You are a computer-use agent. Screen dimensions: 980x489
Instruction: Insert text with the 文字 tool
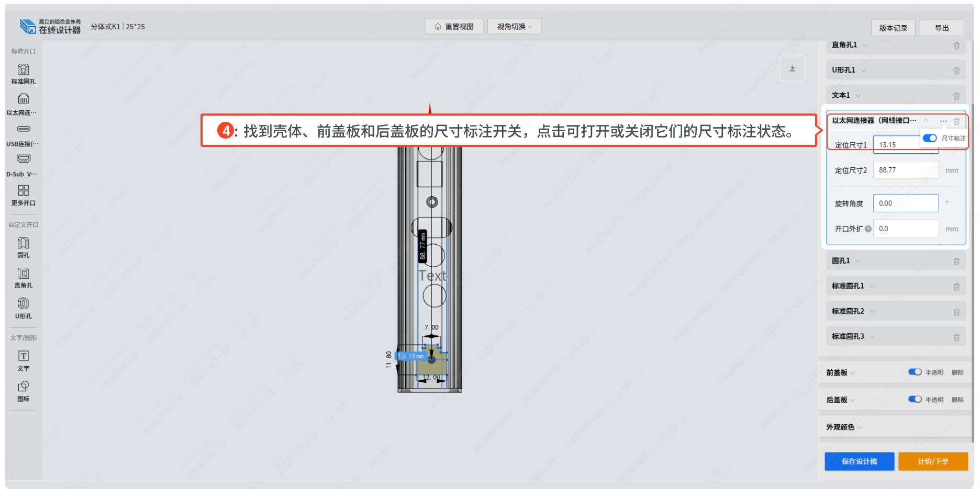pos(24,356)
